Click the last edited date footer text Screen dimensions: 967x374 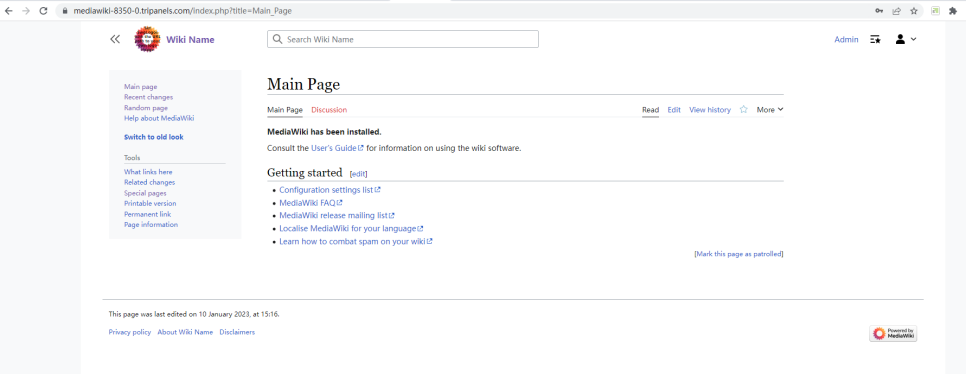pyautogui.click(x=194, y=314)
